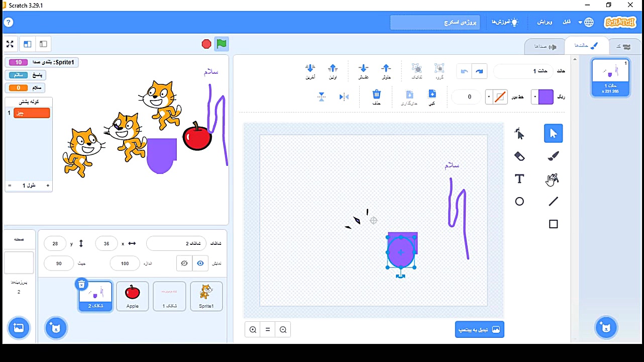
Task: Open the help question-mark icon
Action: (9, 22)
